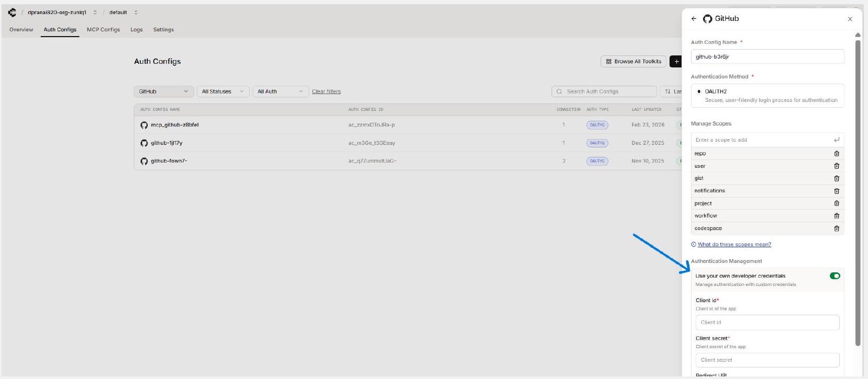This screenshot has width=868, height=379.
Task: Click the Last Updated column header
Action: tap(646, 110)
